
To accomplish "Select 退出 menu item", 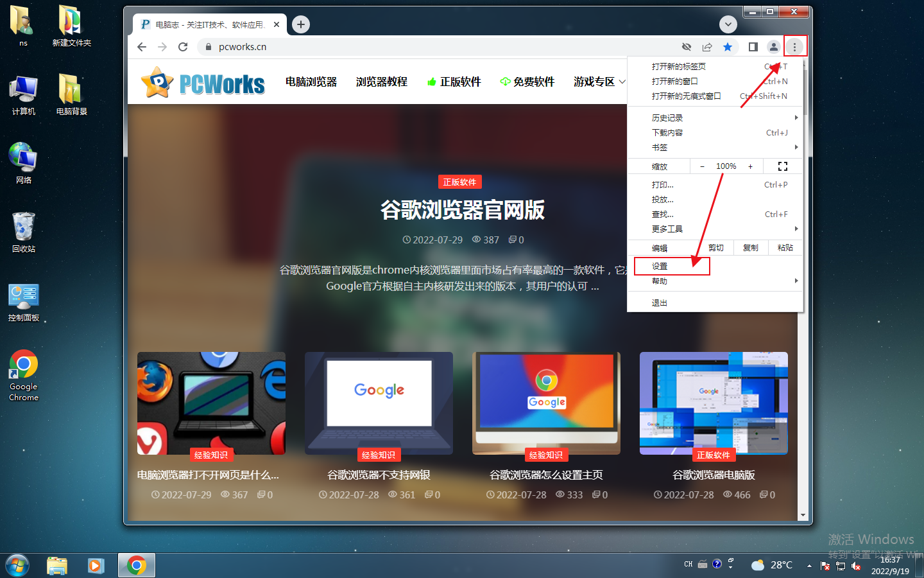I will (715, 303).
